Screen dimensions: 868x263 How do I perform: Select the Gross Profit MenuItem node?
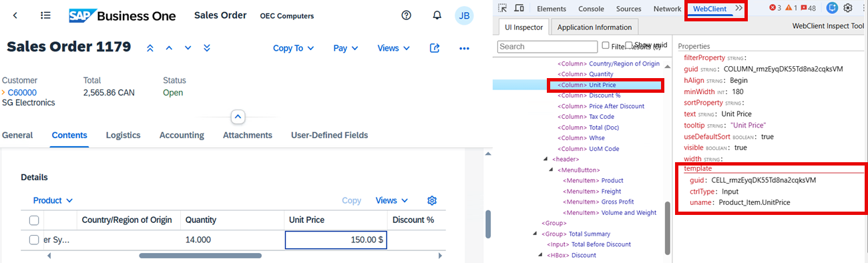[x=598, y=202]
